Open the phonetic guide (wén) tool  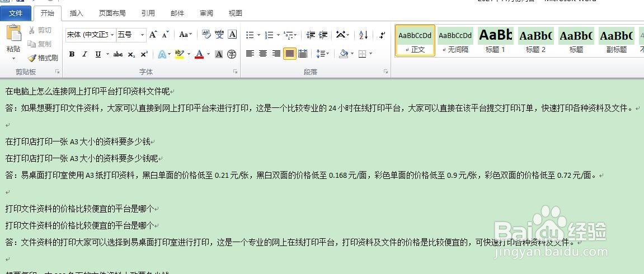[x=219, y=35]
